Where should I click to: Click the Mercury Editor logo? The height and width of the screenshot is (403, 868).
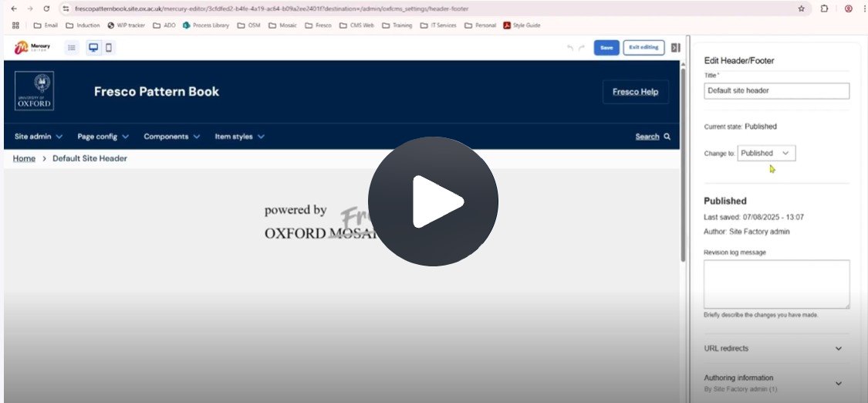click(x=32, y=48)
